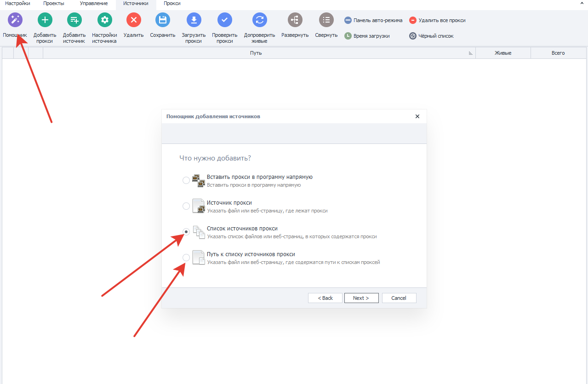The width and height of the screenshot is (588, 384).
Task: Click the Допроверить живые refresh icon
Action: (x=260, y=20)
